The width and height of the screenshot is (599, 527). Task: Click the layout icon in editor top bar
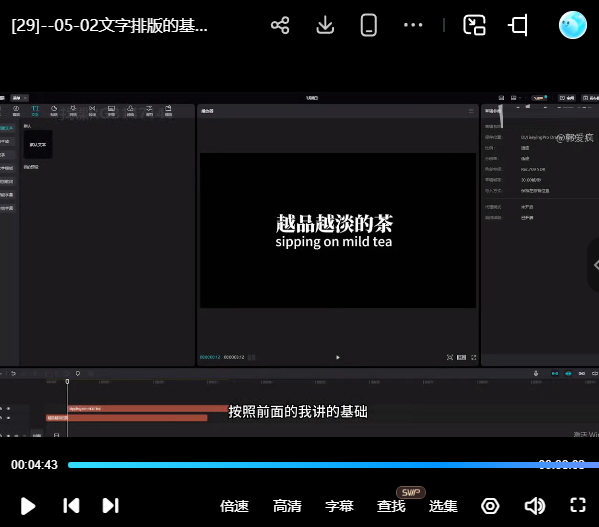(x=513, y=98)
